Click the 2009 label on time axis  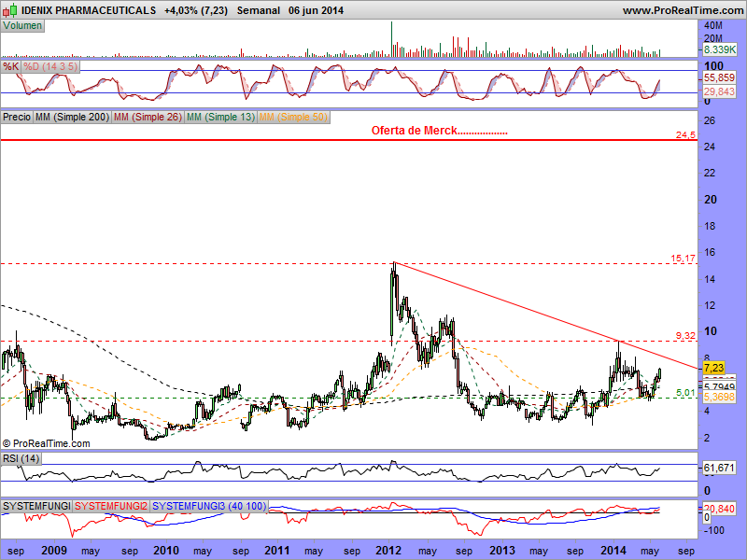54,551
